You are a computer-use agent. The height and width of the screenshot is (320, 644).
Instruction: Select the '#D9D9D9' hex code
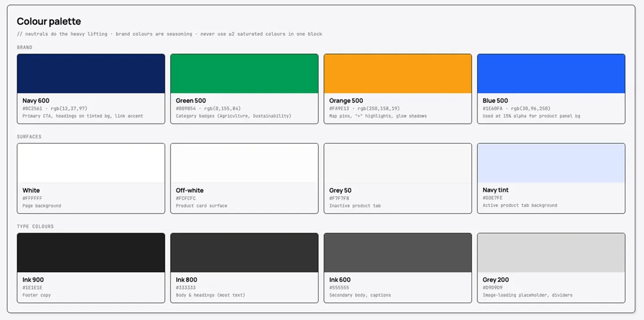pos(492,288)
